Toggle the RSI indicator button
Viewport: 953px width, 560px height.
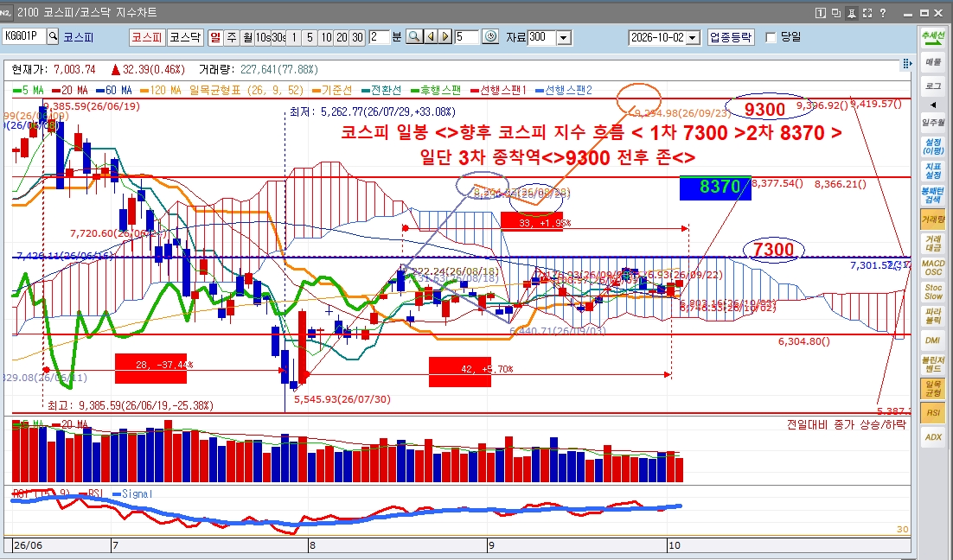tap(933, 413)
